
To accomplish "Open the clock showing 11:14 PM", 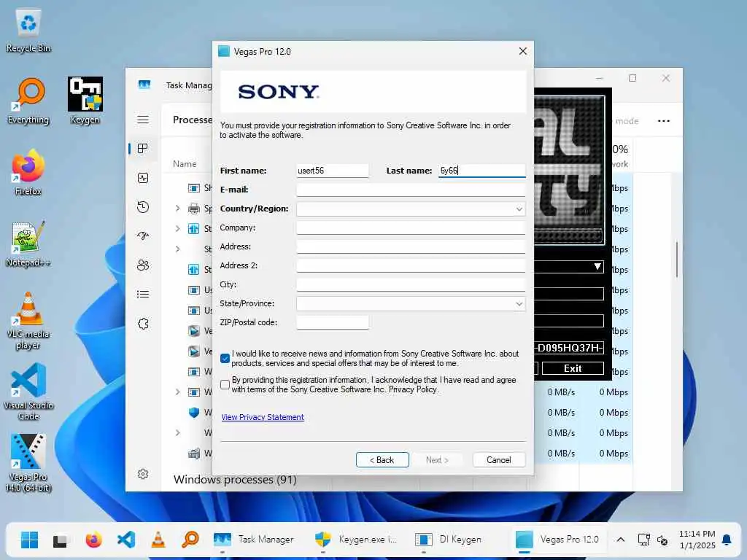I will pyautogui.click(x=697, y=540).
